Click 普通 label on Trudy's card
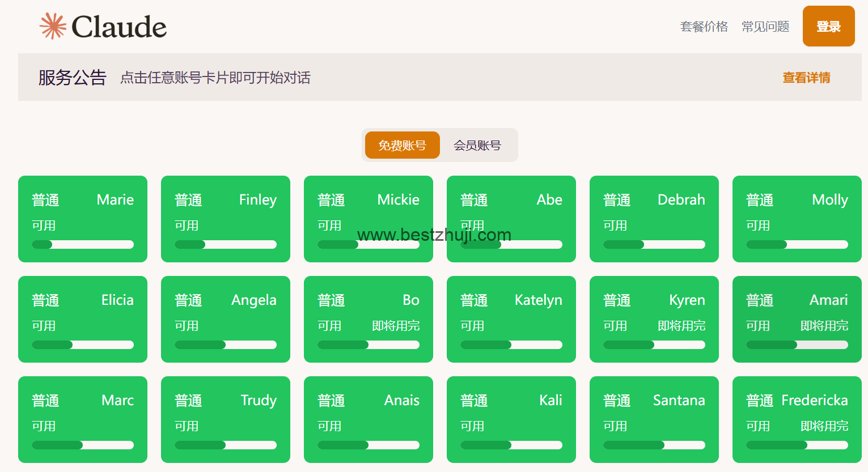Screen dimensions: 868x472 pos(188,401)
